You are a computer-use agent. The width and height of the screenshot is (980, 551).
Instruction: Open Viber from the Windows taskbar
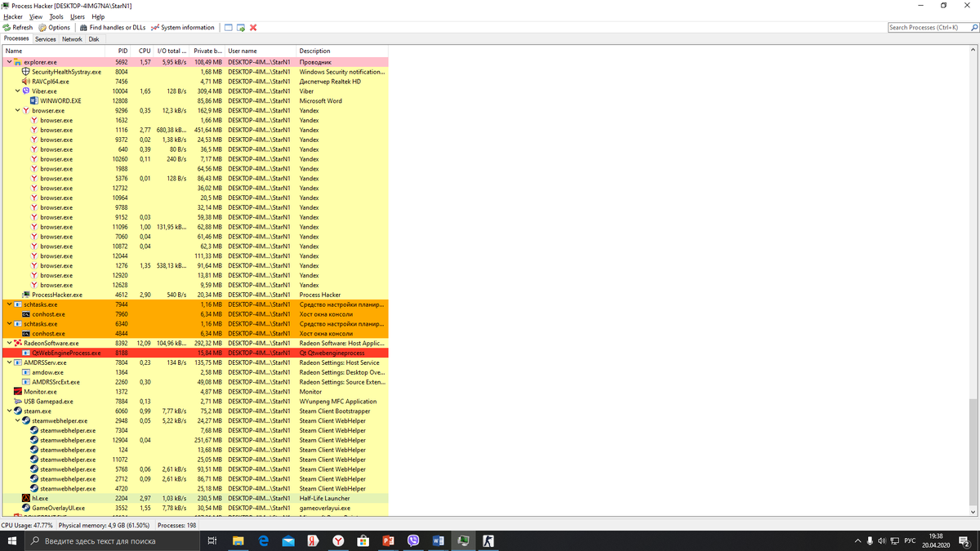[412, 540]
